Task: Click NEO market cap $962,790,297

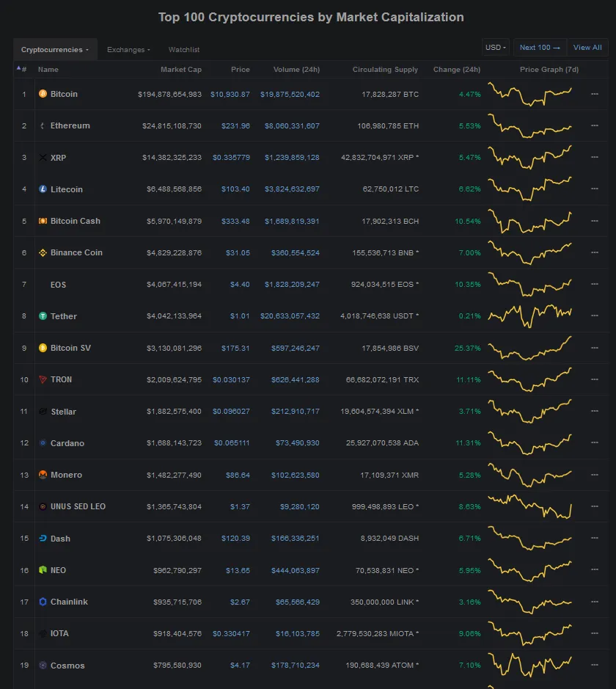Action: click(177, 570)
